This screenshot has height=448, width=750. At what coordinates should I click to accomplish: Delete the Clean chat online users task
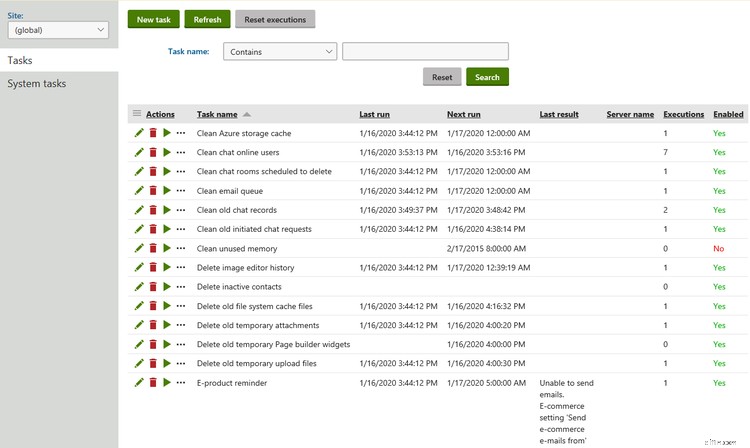click(153, 152)
